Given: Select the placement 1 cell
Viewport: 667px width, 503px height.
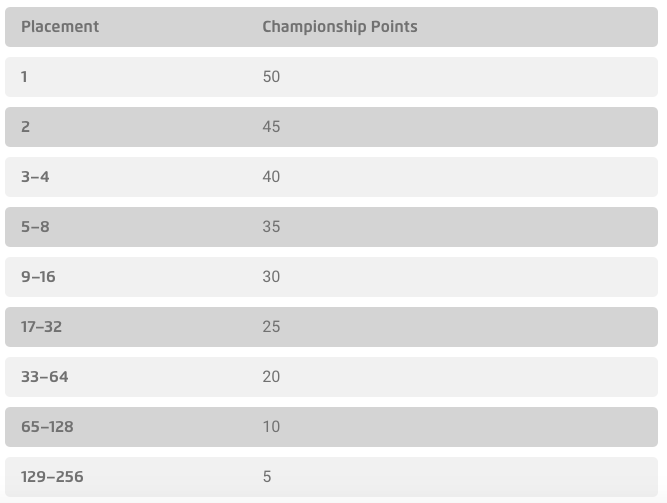Looking at the screenshot, I should [x=25, y=77].
